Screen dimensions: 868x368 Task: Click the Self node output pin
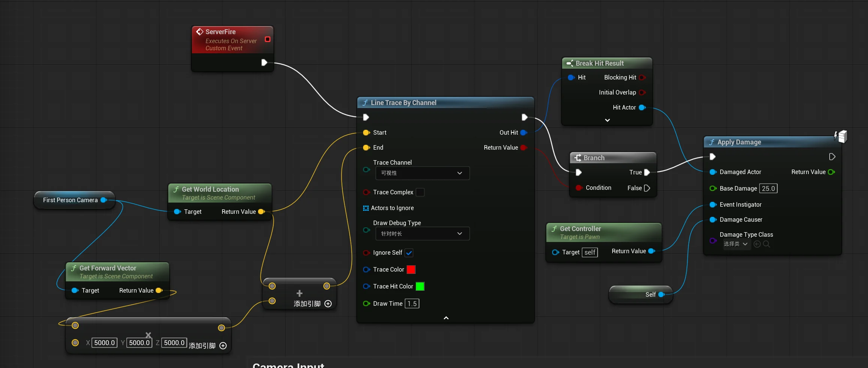click(662, 294)
